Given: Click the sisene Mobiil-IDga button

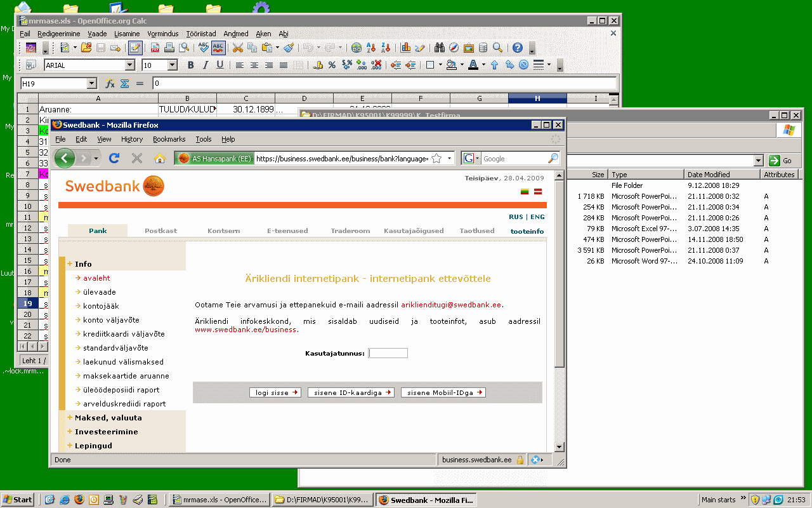Looking at the screenshot, I should [443, 392].
